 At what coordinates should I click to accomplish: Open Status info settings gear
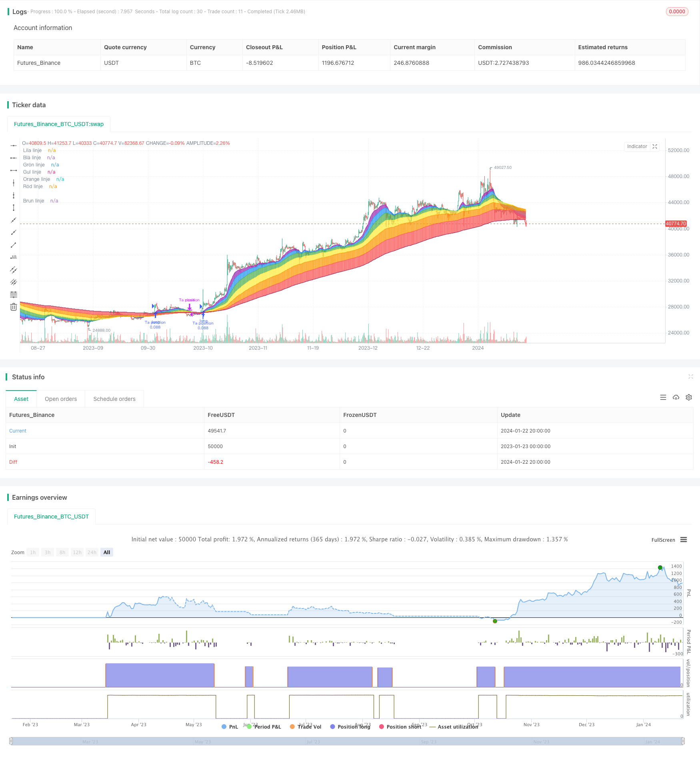click(689, 397)
